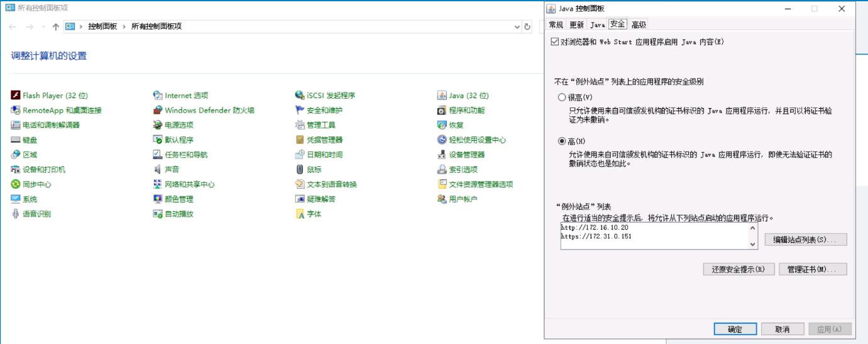Image resolution: width=868 pixels, height=344 pixels.
Task: Click the 安全和维护 flag icon
Action: point(300,110)
